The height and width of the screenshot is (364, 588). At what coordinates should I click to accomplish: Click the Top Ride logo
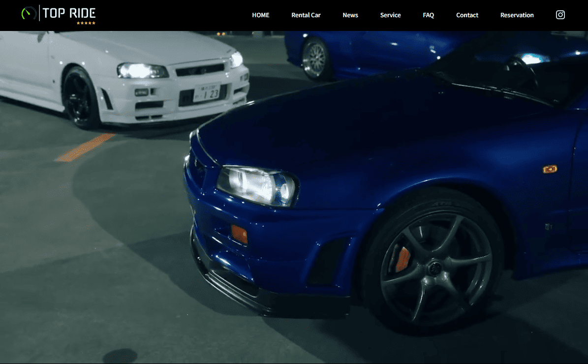[59, 15]
